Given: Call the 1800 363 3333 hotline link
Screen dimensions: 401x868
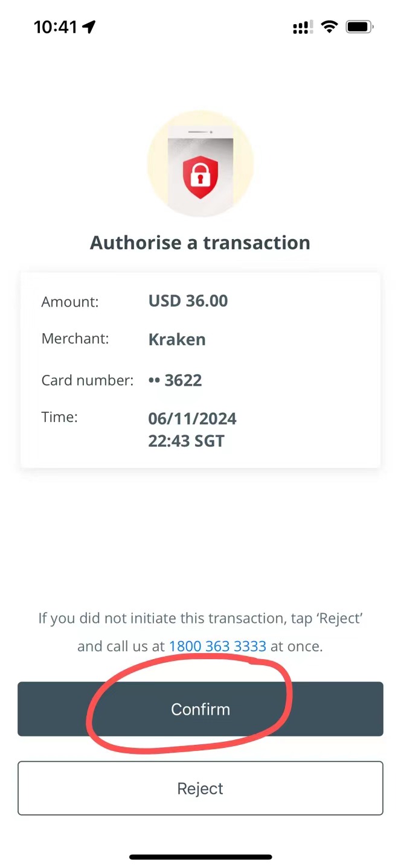Looking at the screenshot, I should click(217, 646).
